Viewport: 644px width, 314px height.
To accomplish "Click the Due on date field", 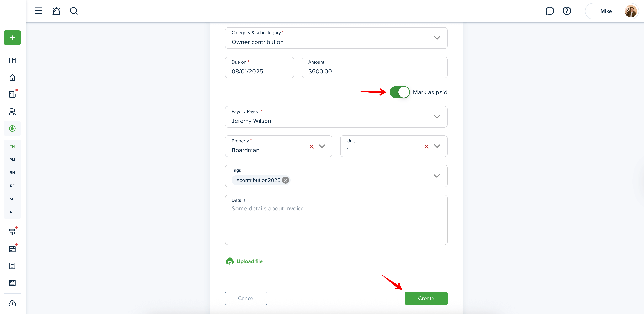I will click(x=259, y=67).
